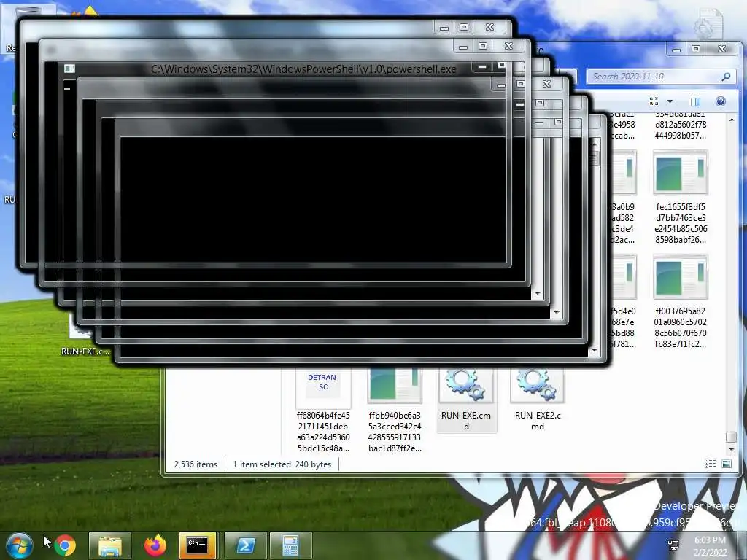Click the Explorer scrollbar down arrow

[732, 449]
